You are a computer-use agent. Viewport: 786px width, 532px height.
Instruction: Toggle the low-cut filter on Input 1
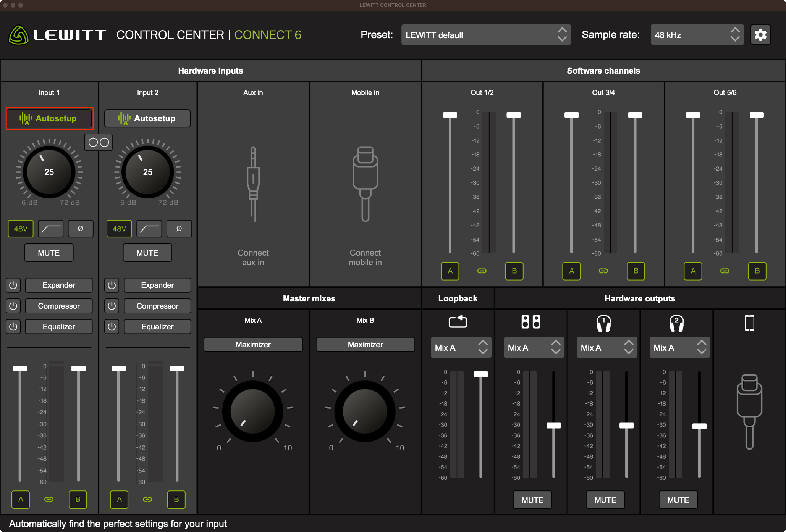50,229
